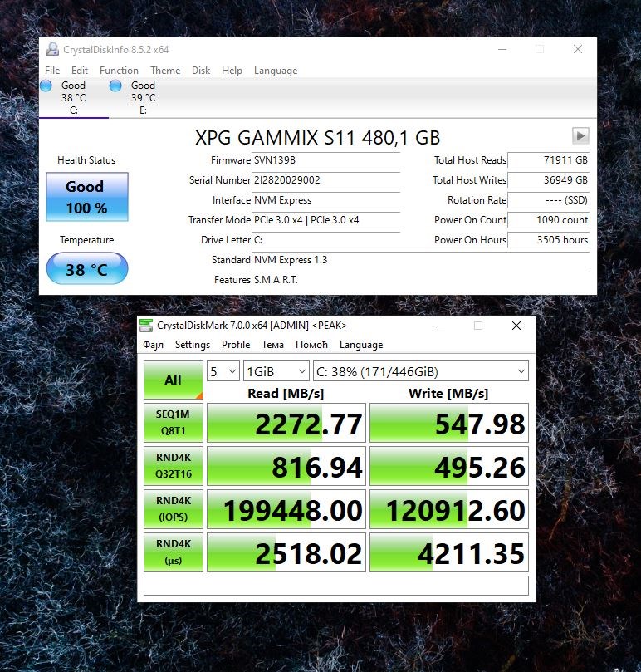The height and width of the screenshot is (672, 641).
Task: Select the E: drive tab in disk list
Action: pos(143,98)
